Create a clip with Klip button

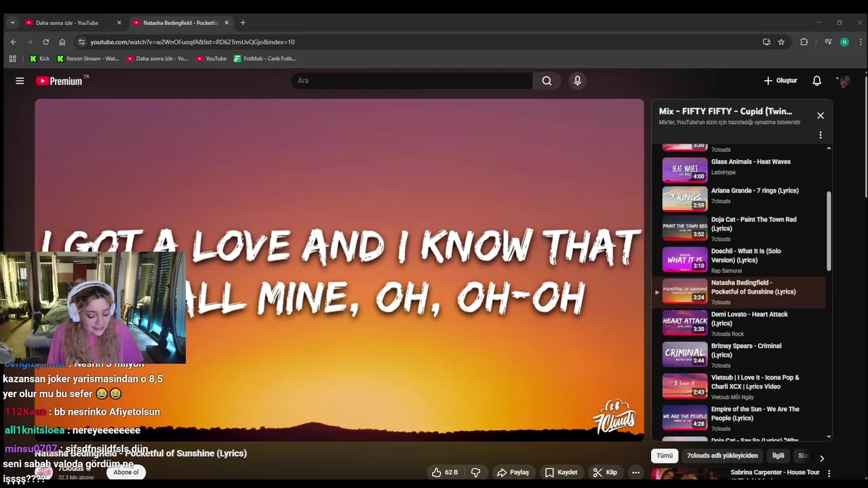point(605,472)
